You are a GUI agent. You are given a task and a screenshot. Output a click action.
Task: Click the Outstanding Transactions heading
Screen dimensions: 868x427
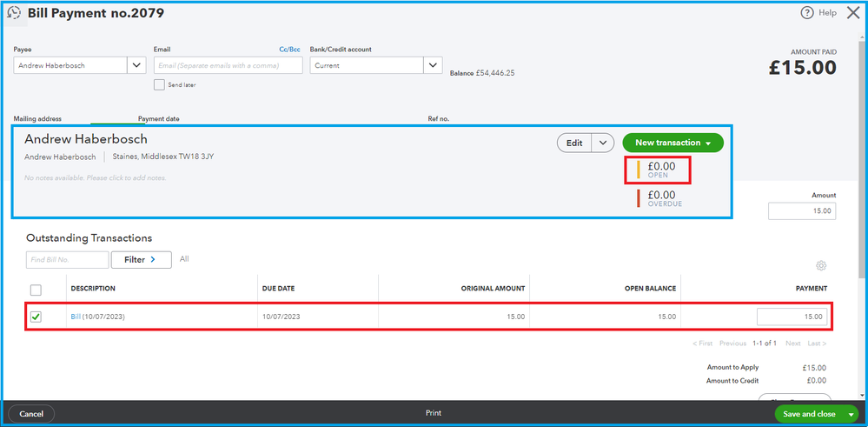pyautogui.click(x=89, y=238)
